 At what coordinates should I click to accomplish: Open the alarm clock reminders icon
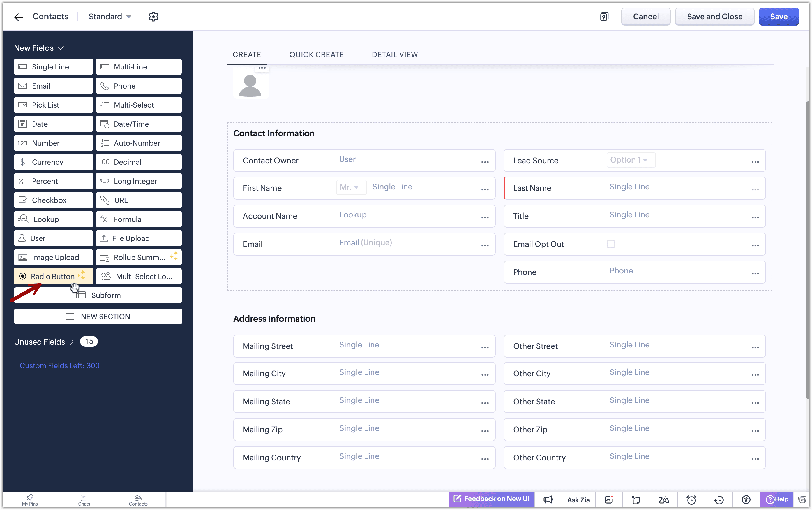point(691,500)
